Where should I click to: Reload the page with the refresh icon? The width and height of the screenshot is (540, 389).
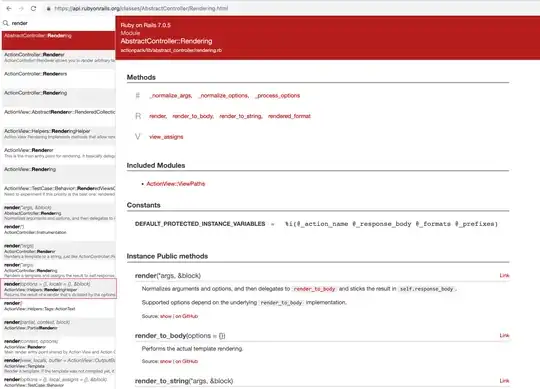[33, 8]
